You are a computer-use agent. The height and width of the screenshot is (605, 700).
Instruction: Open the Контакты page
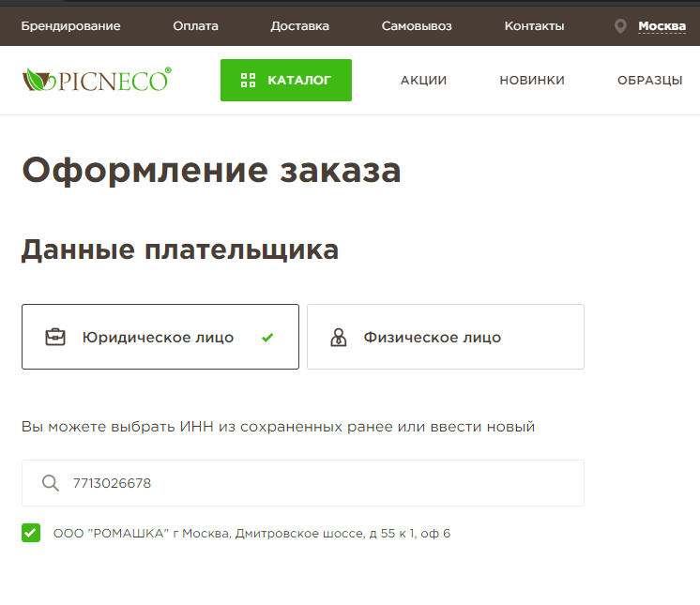pyautogui.click(x=534, y=26)
